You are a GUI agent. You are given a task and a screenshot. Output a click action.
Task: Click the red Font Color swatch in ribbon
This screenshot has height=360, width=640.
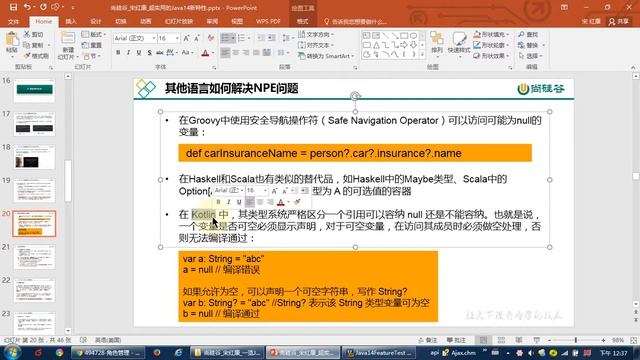[x=205, y=53]
